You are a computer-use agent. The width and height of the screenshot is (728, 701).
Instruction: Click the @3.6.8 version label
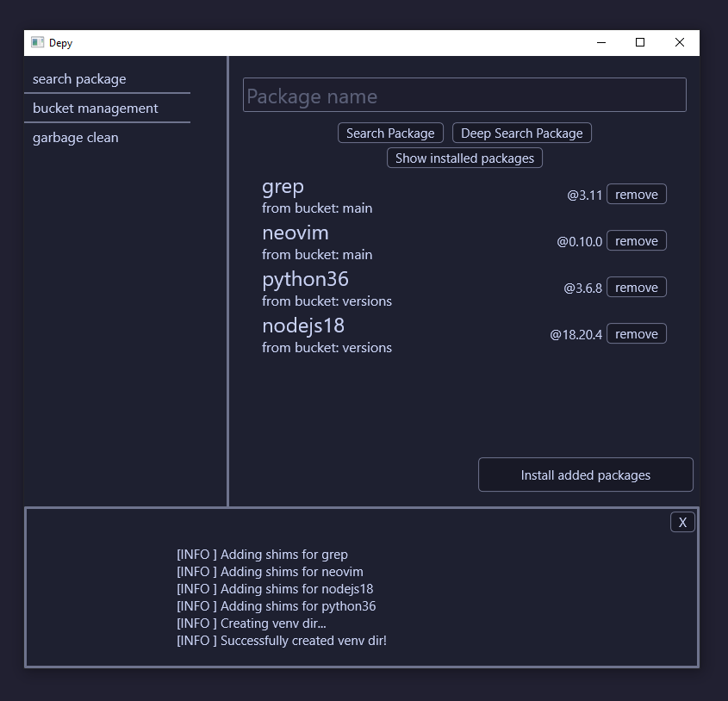pos(582,288)
